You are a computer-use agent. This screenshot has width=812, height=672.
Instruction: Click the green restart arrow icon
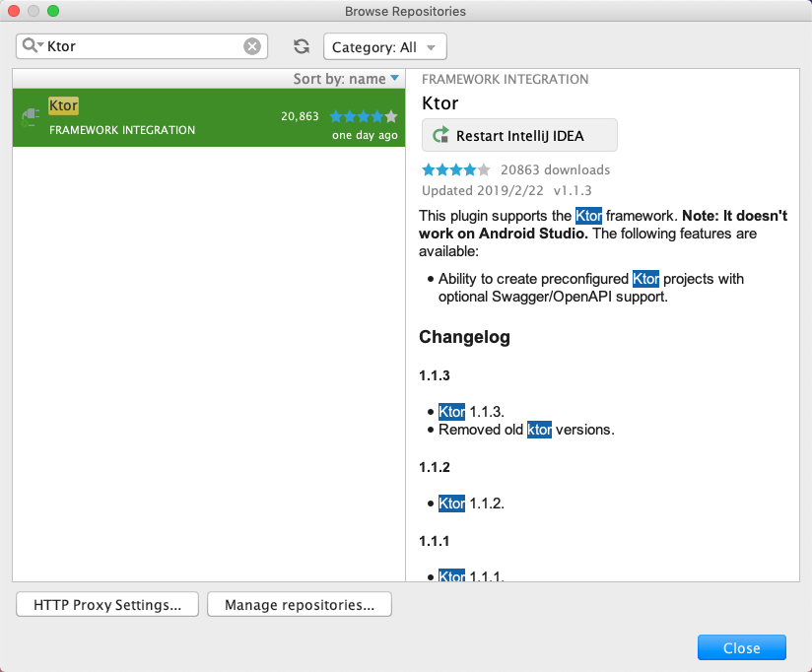(440, 135)
